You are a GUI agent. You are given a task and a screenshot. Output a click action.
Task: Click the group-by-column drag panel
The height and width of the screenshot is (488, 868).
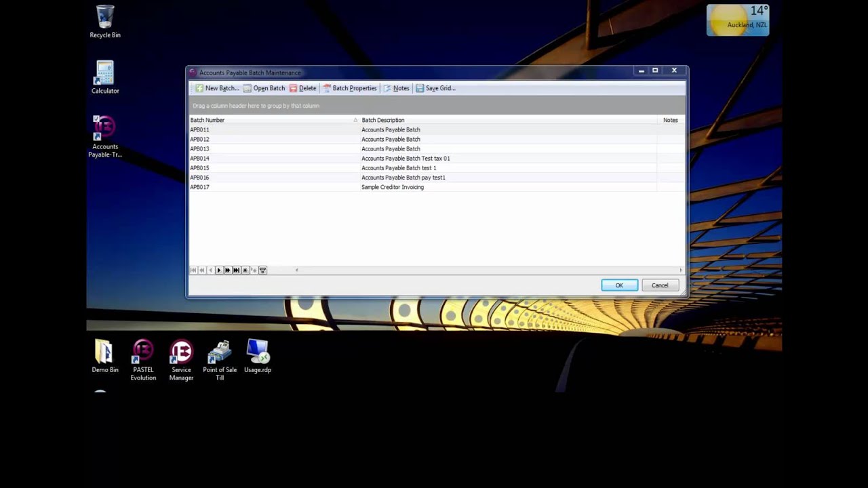point(437,106)
